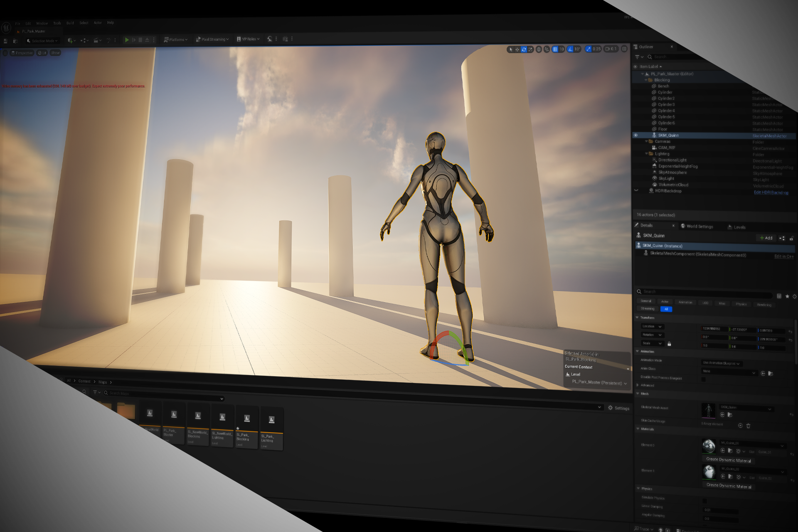Screen dimensions: 798x532
Task: Collapse the Blocking folder in Outliner
Action: click(x=646, y=80)
